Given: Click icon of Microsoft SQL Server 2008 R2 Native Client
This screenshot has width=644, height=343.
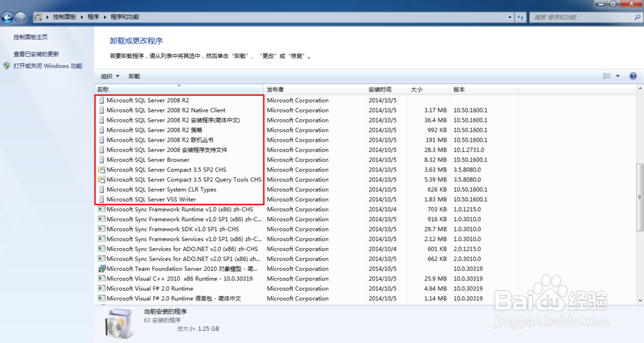Looking at the screenshot, I should pos(102,110).
